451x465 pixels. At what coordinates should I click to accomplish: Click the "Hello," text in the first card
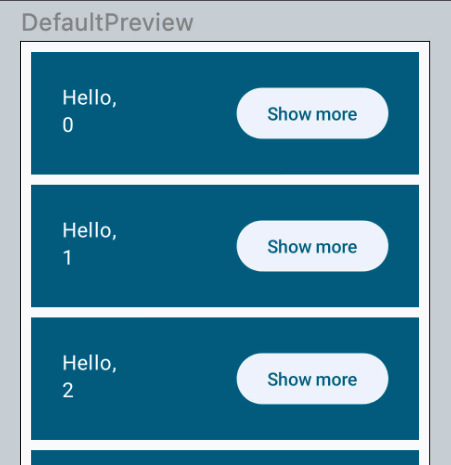(x=90, y=98)
